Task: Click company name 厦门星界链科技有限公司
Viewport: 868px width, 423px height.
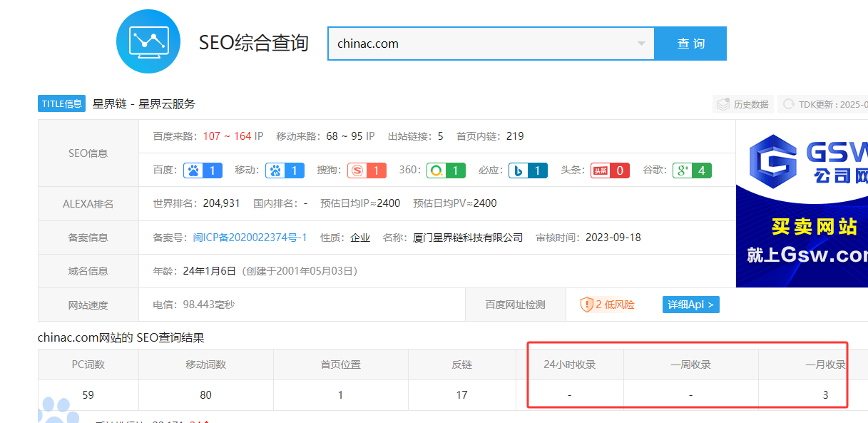Action: pos(468,238)
